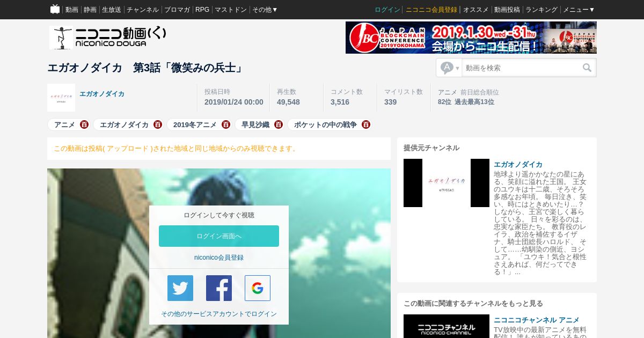
Task: Open the 静画 menu item
Action: (90, 10)
